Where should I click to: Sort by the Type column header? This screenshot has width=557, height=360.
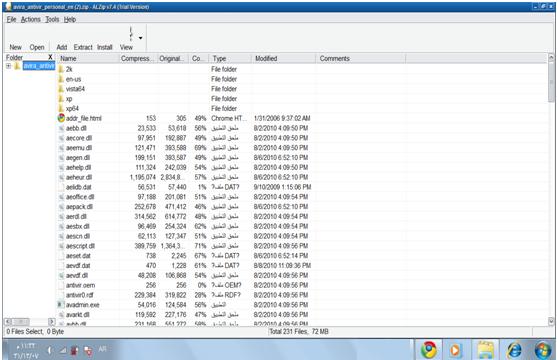click(x=230, y=59)
